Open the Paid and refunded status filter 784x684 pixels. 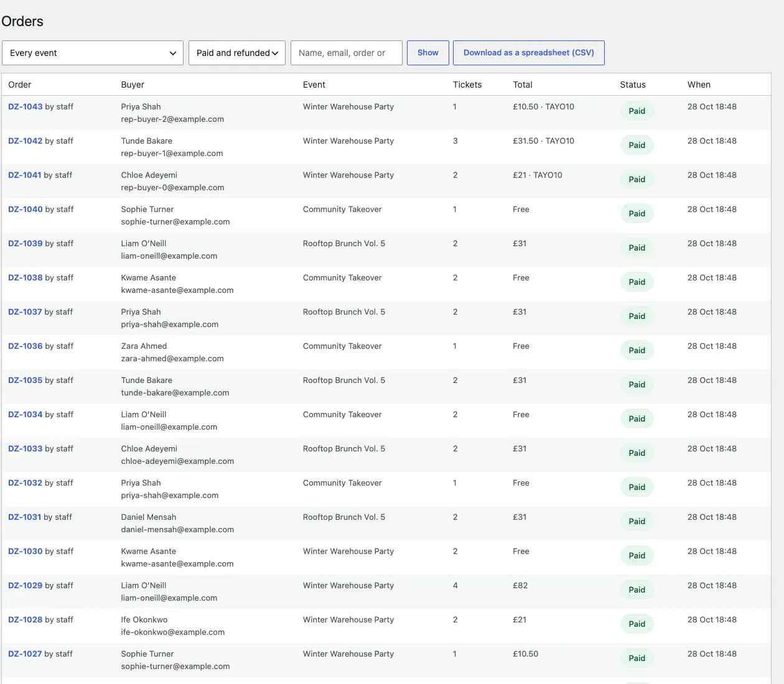tap(237, 53)
